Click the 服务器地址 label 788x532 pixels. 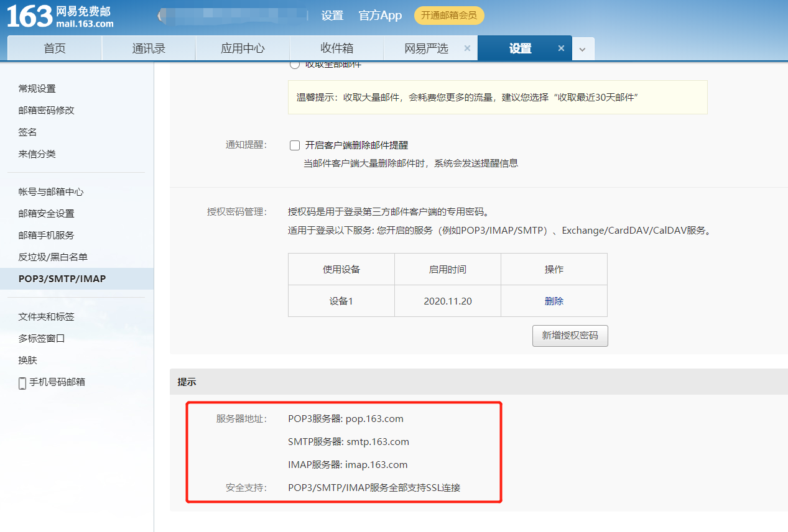point(241,419)
